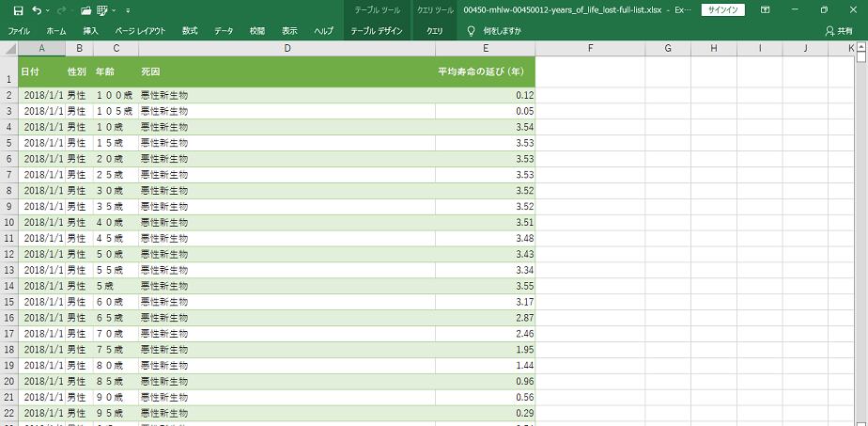Image resolution: width=868 pixels, height=426 pixels.
Task: Select the 平均寿命の延び (年) header cell
Action: click(485, 72)
